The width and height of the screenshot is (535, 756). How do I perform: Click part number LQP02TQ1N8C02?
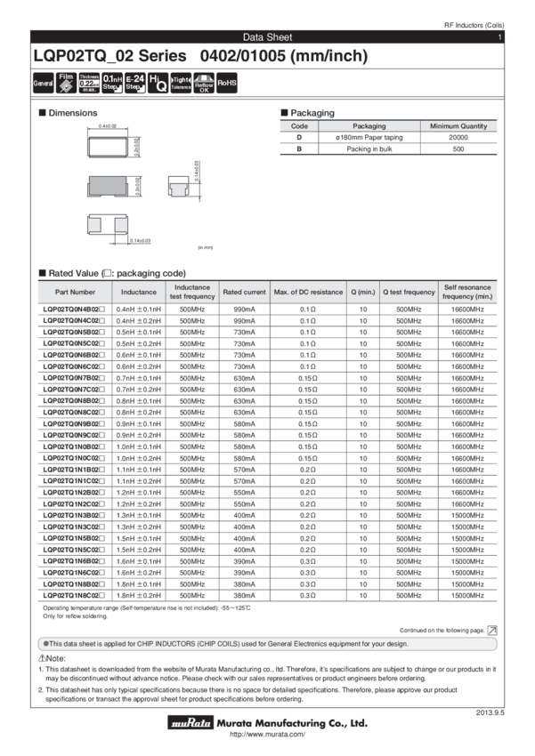click(74, 595)
